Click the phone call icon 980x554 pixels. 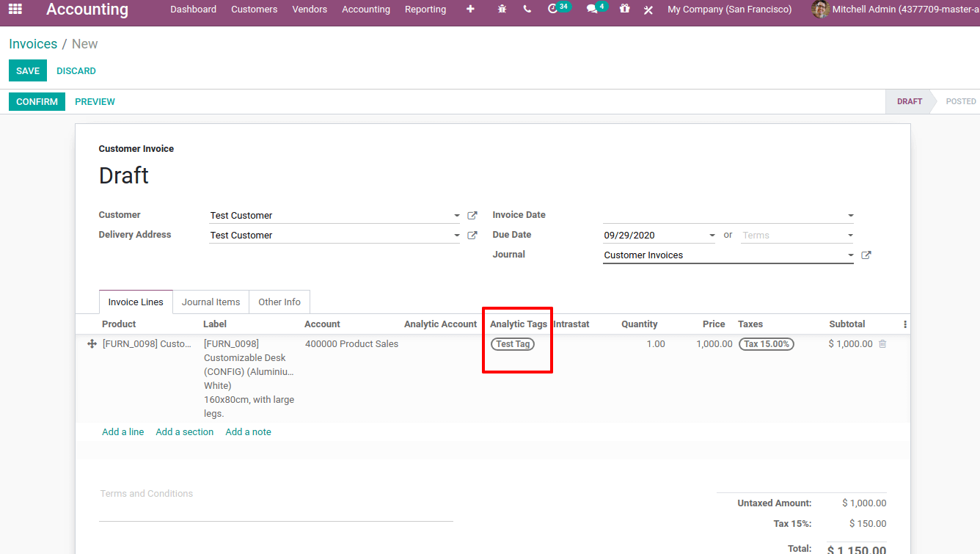(x=527, y=10)
